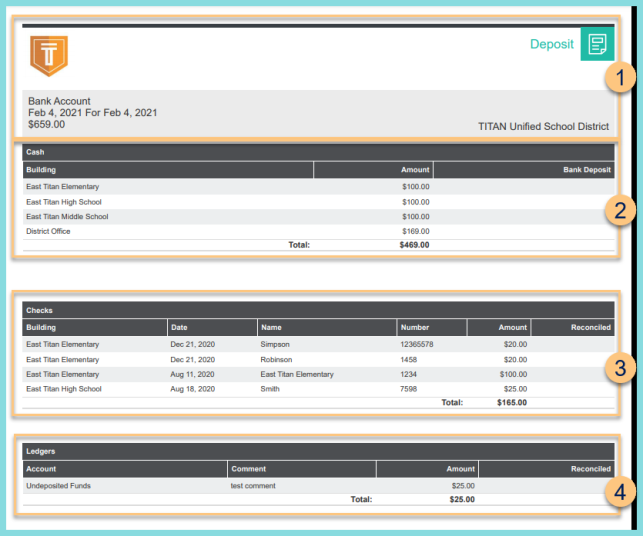Select the green Deposit title text

[x=552, y=44]
